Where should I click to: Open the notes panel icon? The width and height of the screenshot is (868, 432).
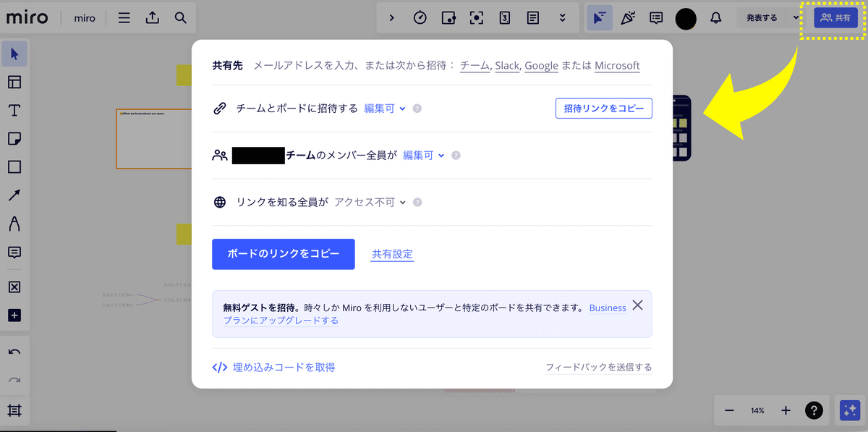(x=533, y=18)
